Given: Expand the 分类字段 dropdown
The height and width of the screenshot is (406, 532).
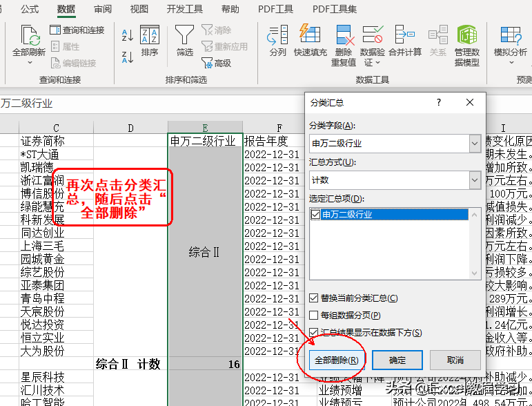Looking at the screenshot, I should tap(475, 143).
